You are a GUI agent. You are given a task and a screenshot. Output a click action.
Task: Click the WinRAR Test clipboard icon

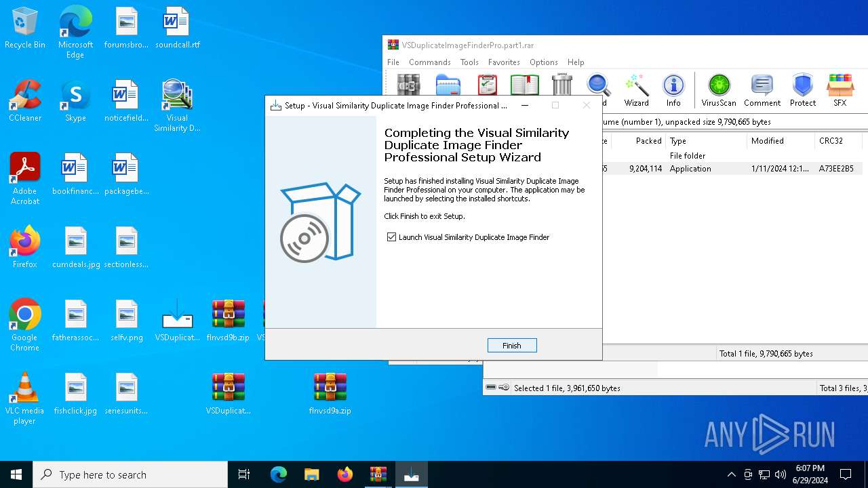click(x=488, y=85)
